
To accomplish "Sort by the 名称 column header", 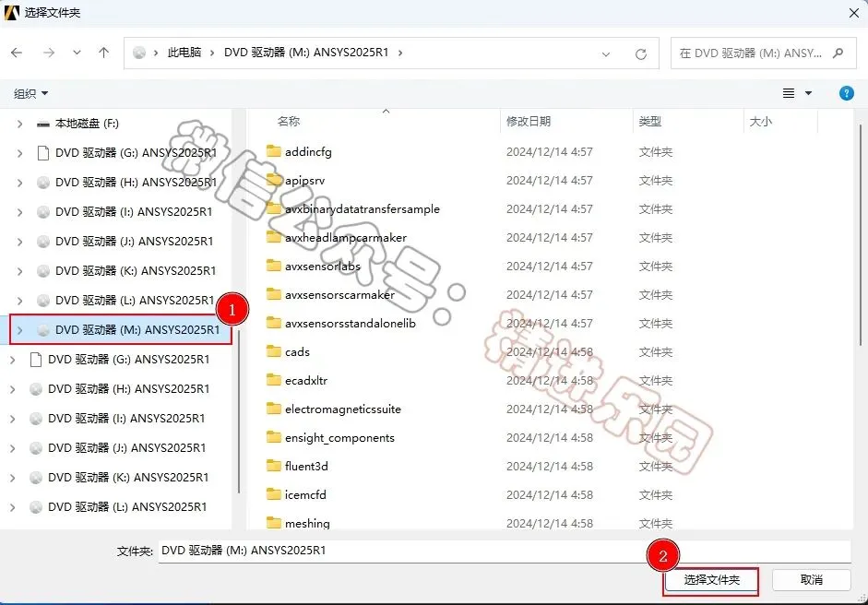I will pyautogui.click(x=289, y=121).
